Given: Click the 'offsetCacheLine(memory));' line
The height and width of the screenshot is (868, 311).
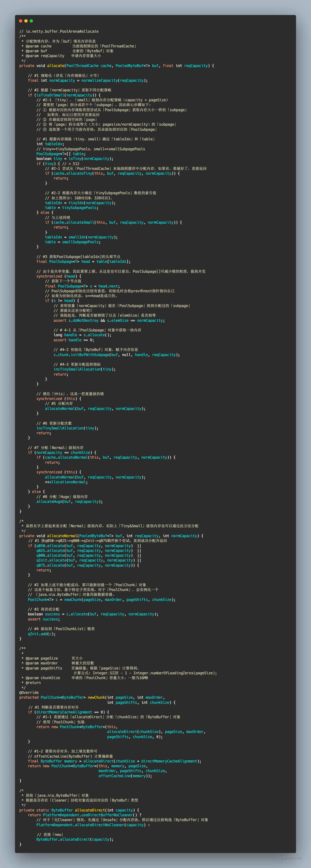Looking at the screenshot, I should [125, 776].
